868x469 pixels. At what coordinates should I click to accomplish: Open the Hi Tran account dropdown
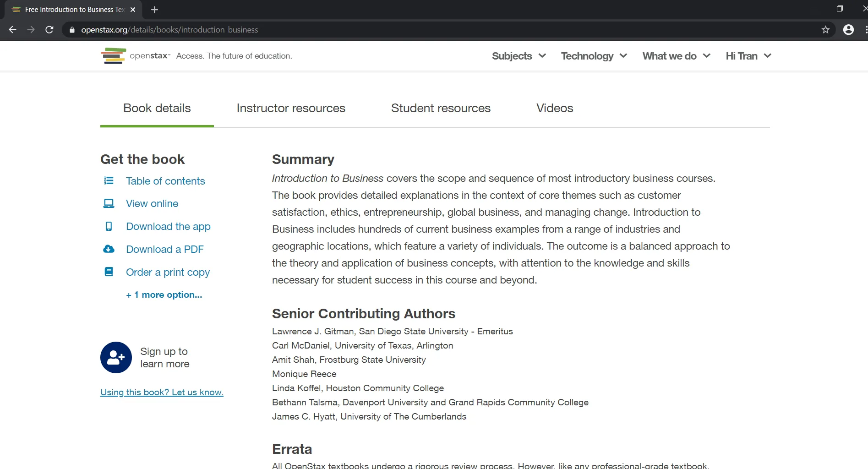click(749, 56)
